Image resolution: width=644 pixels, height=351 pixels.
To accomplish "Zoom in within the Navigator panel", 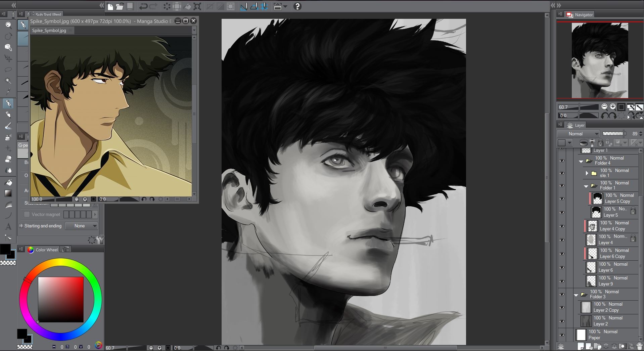I will click(x=613, y=106).
